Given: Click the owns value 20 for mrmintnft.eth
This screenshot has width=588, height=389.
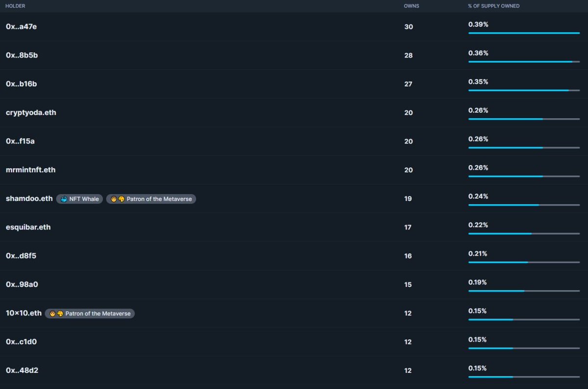Looking at the screenshot, I should click(x=409, y=170).
